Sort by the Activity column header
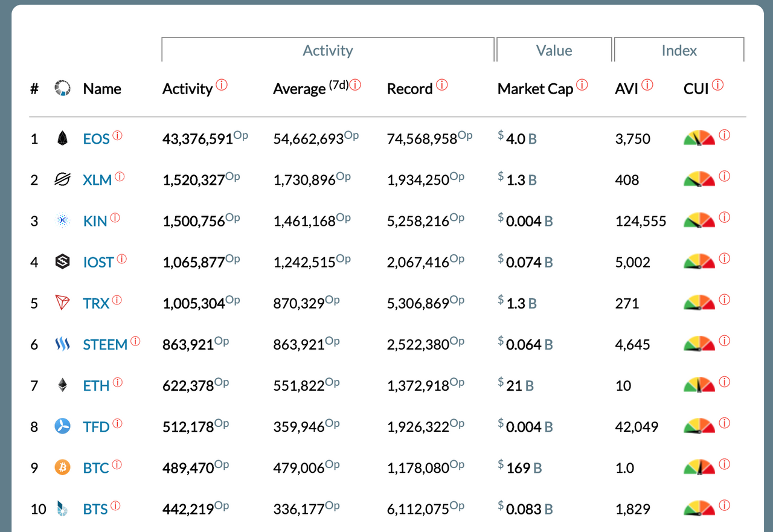 (x=187, y=89)
